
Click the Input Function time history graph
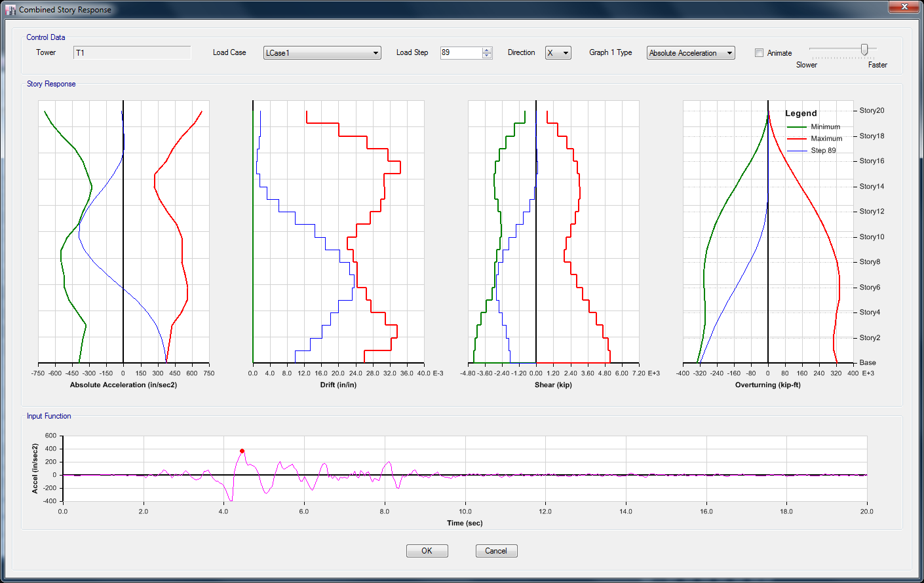[x=465, y=468]
